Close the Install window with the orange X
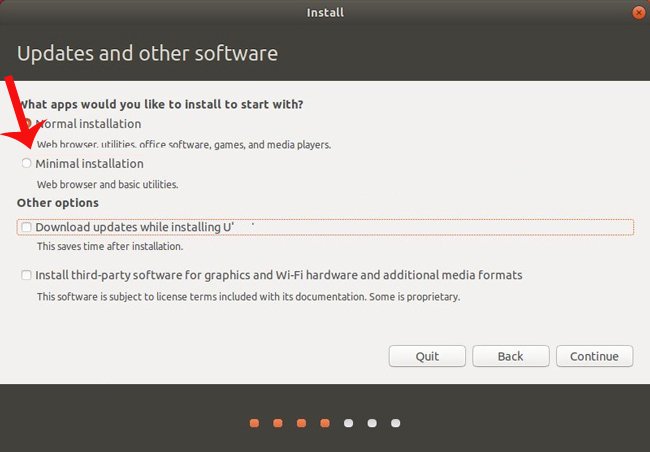This screenshot has height=452, width=650. click(x=639, y=13)
